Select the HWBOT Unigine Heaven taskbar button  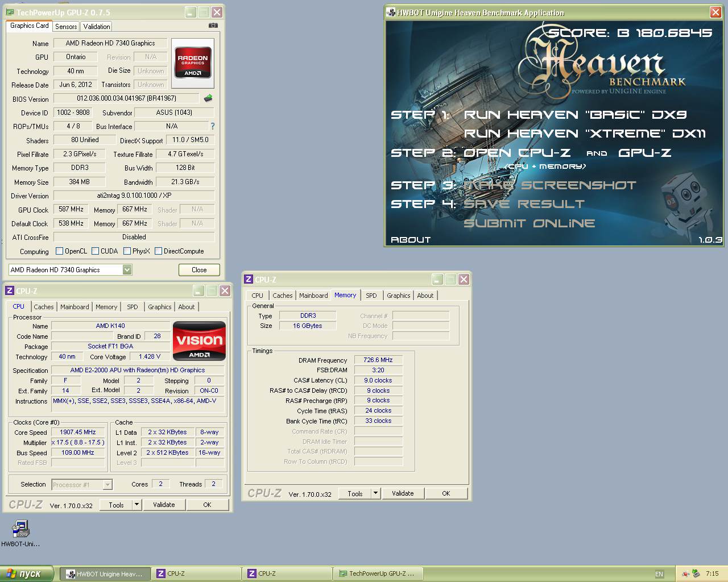[x=105, y=574]
